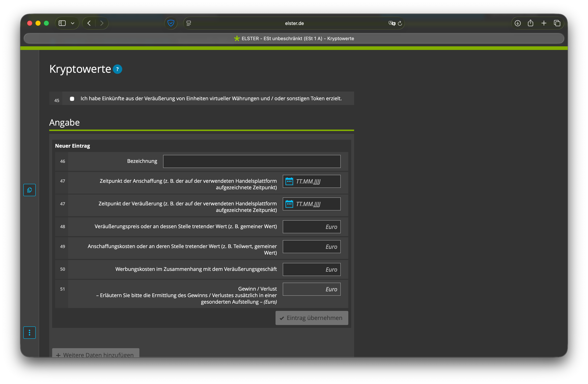
Task: Open the three-dot sidebar menu
Action: (29, 333)
